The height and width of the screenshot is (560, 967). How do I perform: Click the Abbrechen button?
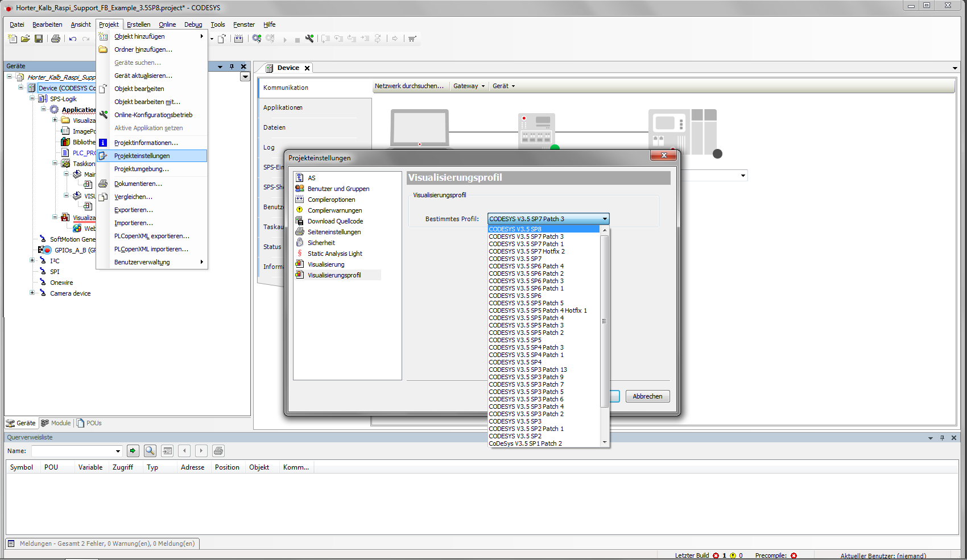(x=647, y=396)
